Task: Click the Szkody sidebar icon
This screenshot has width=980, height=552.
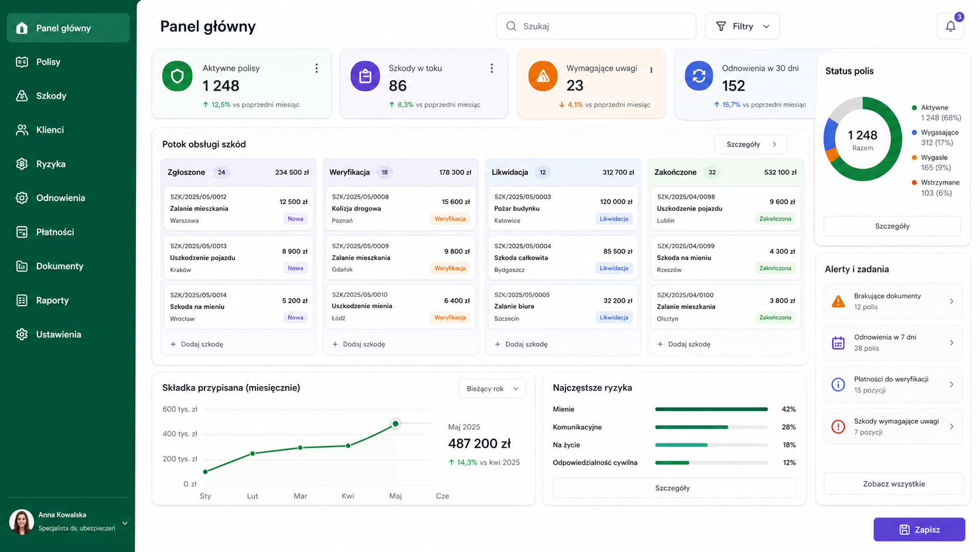Action: pos(22,96)
